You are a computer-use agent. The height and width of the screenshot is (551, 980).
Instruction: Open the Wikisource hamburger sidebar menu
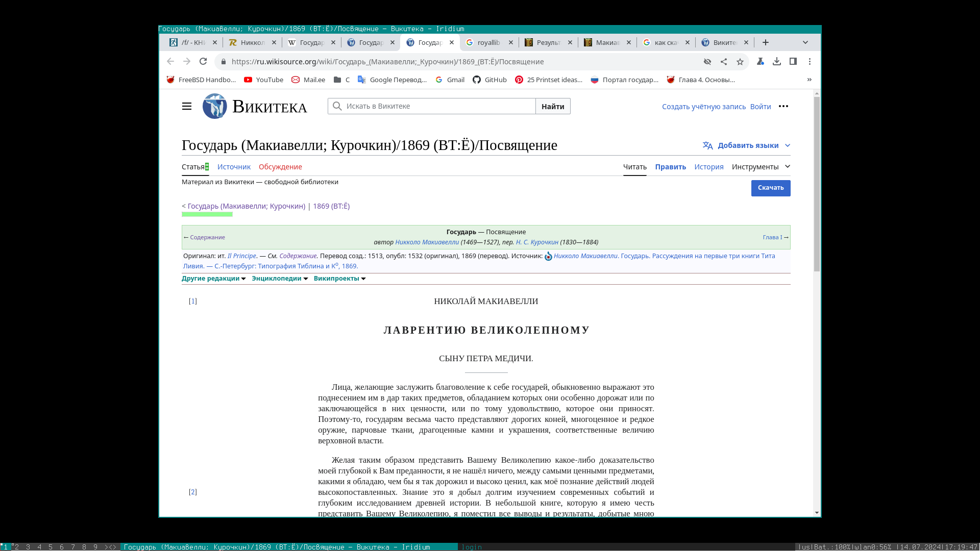187,106
